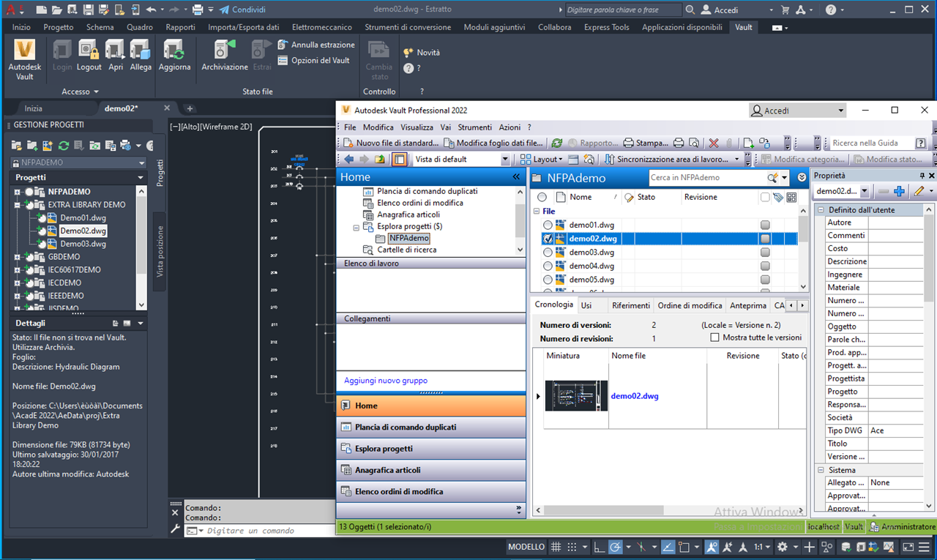Image resolution: width=937 pixels, height=560 pixels.
Task: Click the Logout icon in Accesso panel
Action: click(89, 55)
